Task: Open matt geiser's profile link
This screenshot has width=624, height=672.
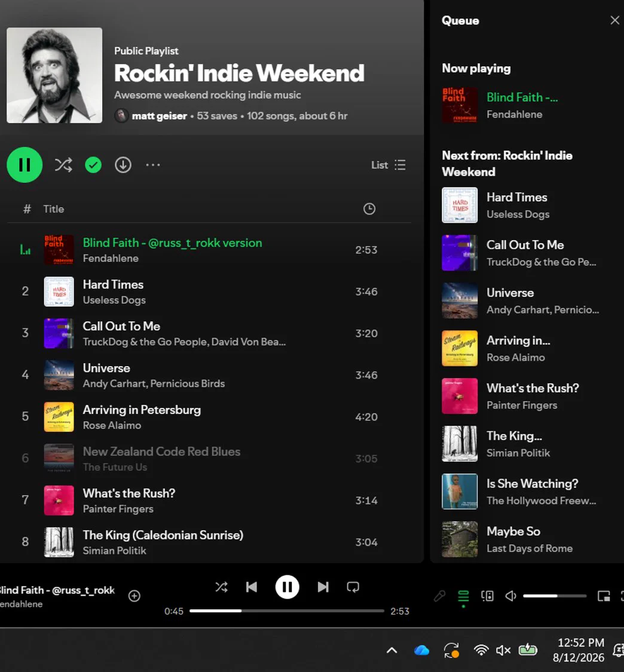Action: coord(159,116)
